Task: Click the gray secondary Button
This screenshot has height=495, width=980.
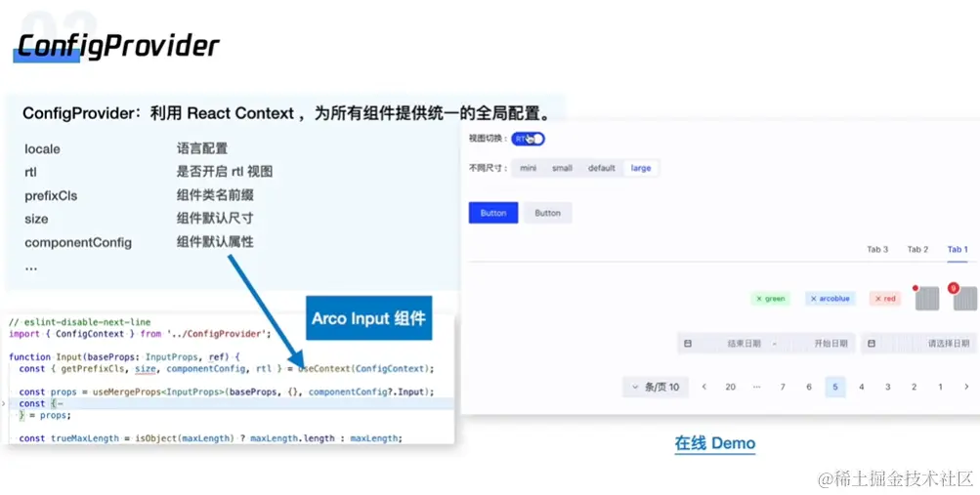Action: click(x=547, y=213)
